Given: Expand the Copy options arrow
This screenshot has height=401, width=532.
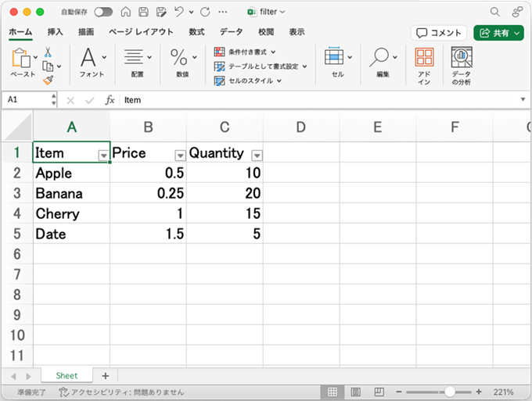Looking at the screenshot, I should [x=59, y=66].
